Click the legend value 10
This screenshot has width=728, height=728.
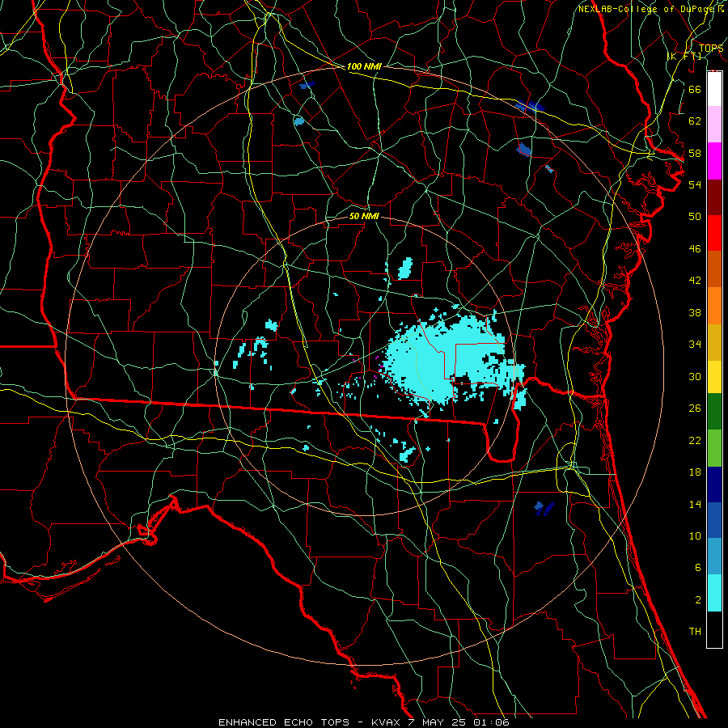click(695, 535)
